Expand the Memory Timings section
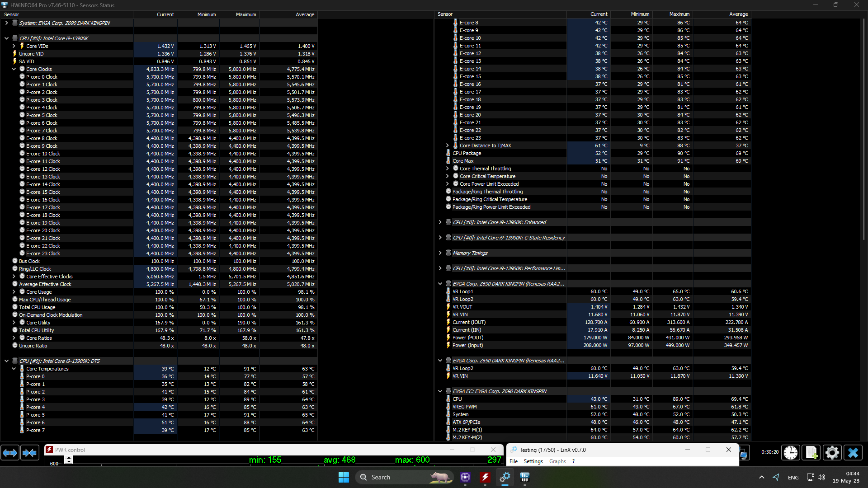Screen dimensions: 868x488 440,253
